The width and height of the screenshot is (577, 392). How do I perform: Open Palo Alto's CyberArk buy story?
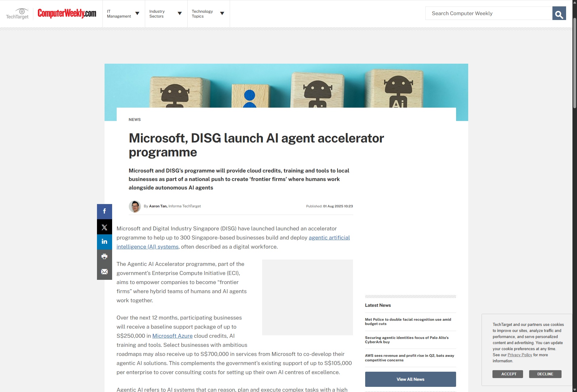pos(407,340)
